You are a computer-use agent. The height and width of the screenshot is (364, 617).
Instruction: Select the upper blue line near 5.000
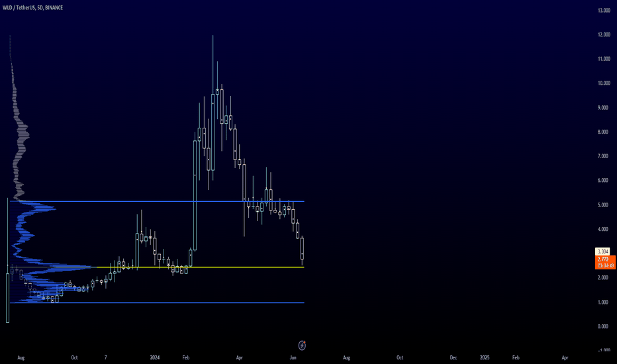[x=157, y=201]
